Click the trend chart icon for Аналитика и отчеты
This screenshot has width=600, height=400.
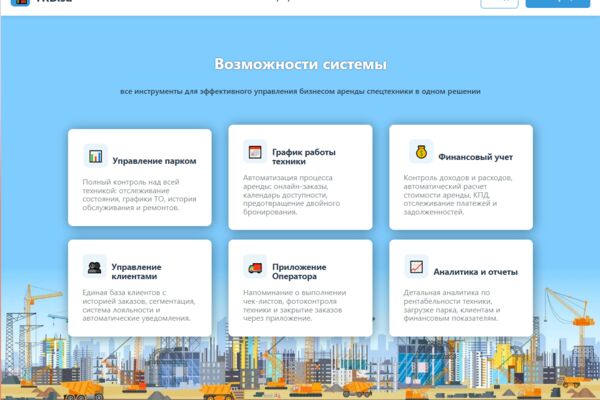(416, 266)
